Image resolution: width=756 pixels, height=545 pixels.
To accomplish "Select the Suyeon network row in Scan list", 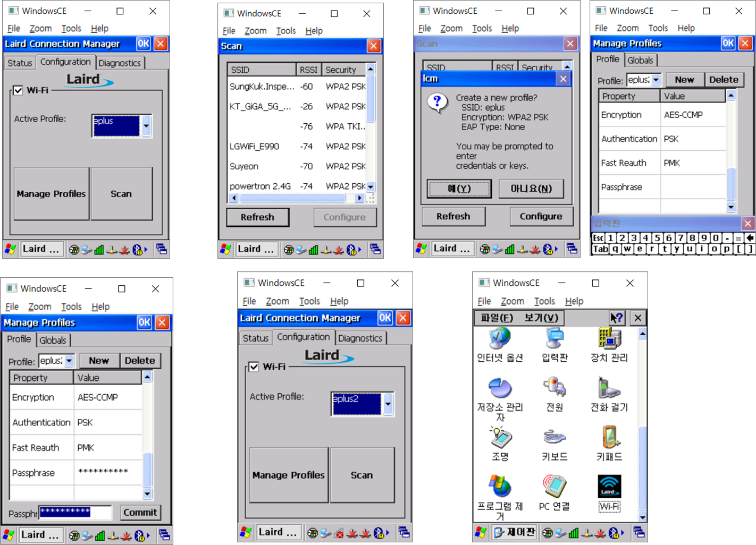I will pos(297,166).
